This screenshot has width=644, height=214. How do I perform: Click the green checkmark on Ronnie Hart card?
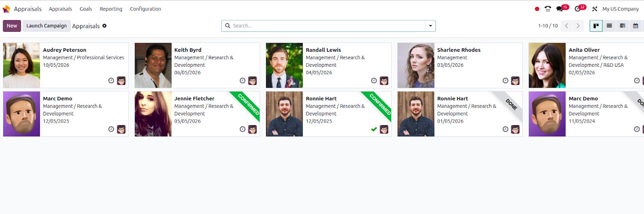(x=374, y=129)
